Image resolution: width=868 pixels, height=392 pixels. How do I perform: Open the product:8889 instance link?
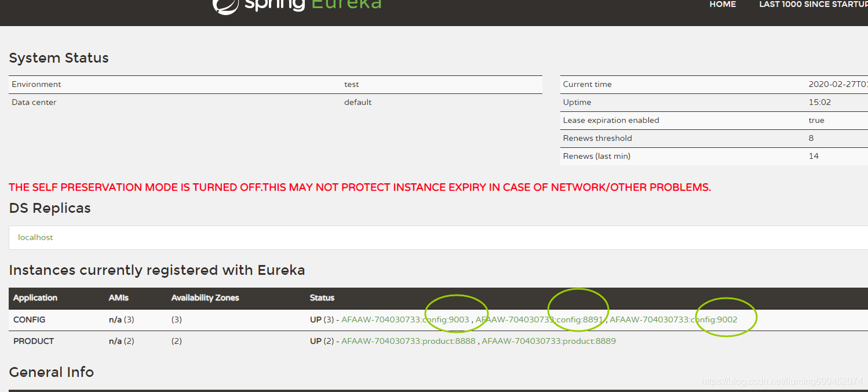[x=548, y=341]
